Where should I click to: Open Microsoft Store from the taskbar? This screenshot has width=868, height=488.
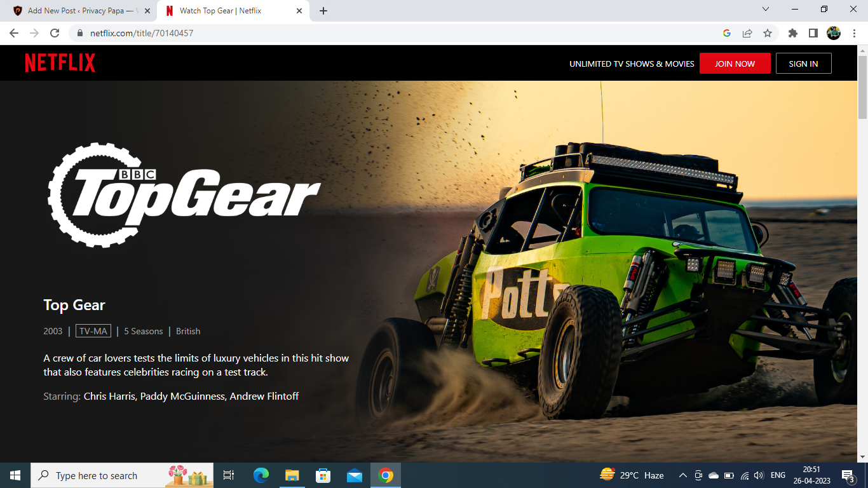pyautogui.click(x=323, y=475)
